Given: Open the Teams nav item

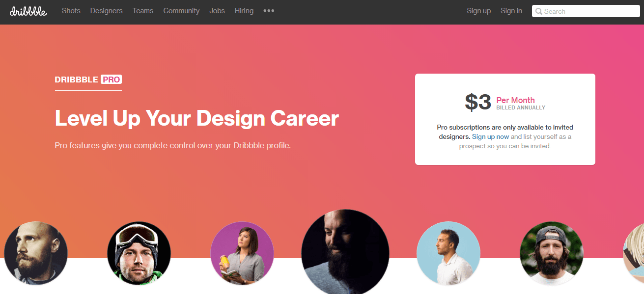Looking at the screenshot, I should [x=143, y=11].
